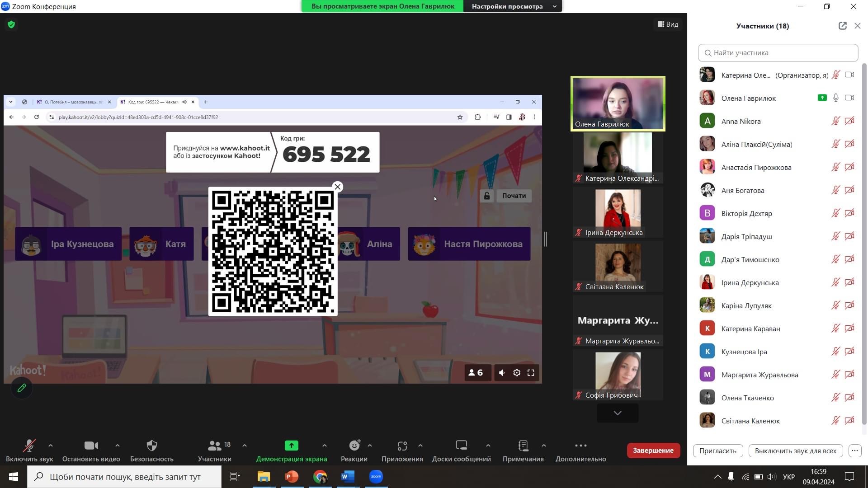Expand participants options arrow in toolbar
This screenshot has width=868, height=488.
point(245,446)
